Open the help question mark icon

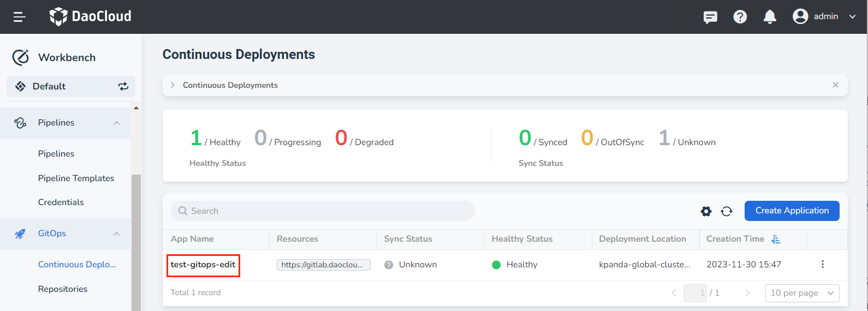740,17
